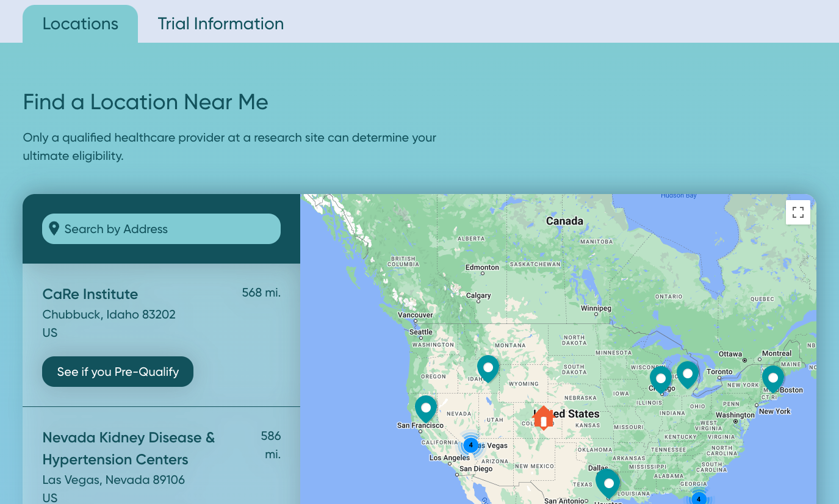
Task: Select the Idaho map pin
Action: coord(488,369)
